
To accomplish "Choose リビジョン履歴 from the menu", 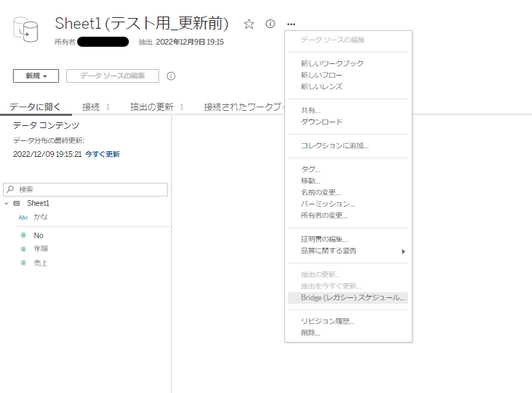I will pyautogui.click(x=328, y=321).
